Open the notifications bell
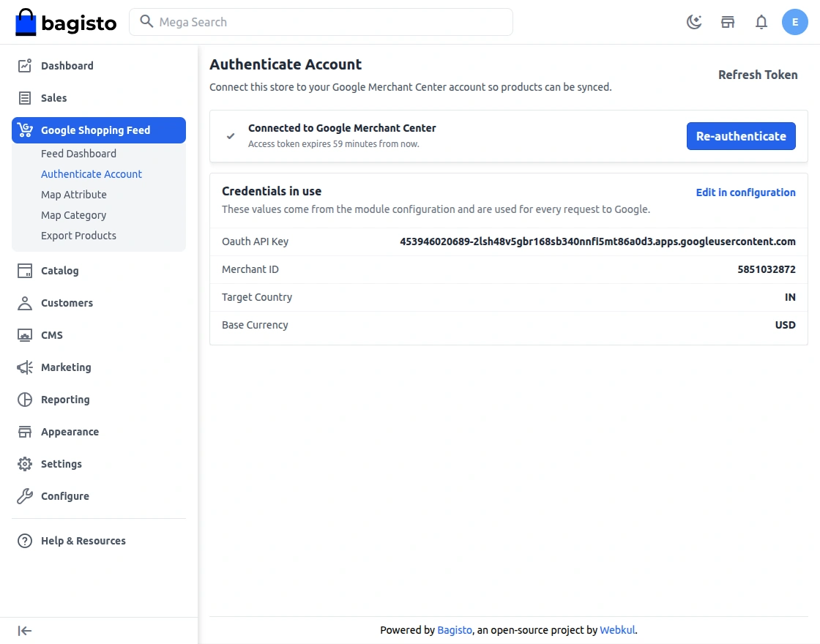The width and height of the screenshot is (820, 644). 761,22
